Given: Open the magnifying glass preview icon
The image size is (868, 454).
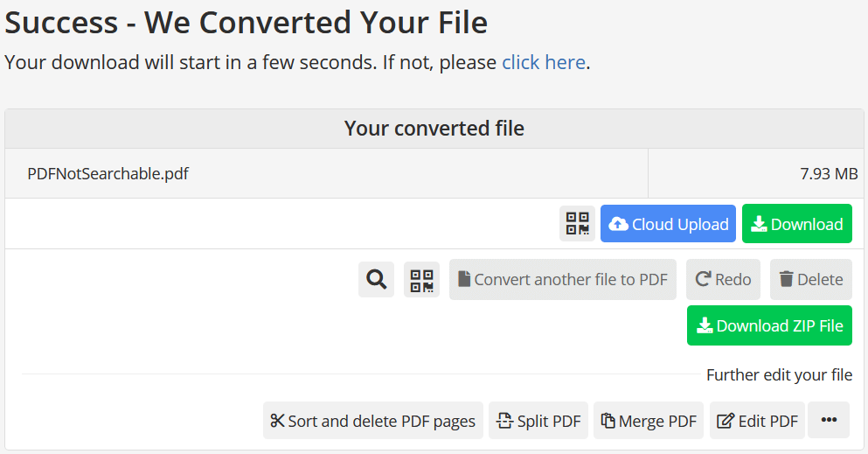Looking at the screenshot, I should (377, 280).
